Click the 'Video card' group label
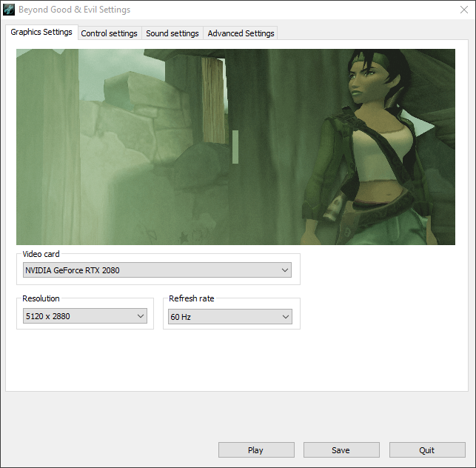The height and width of the screenshot is (468, 476). (x=41, y=254)
